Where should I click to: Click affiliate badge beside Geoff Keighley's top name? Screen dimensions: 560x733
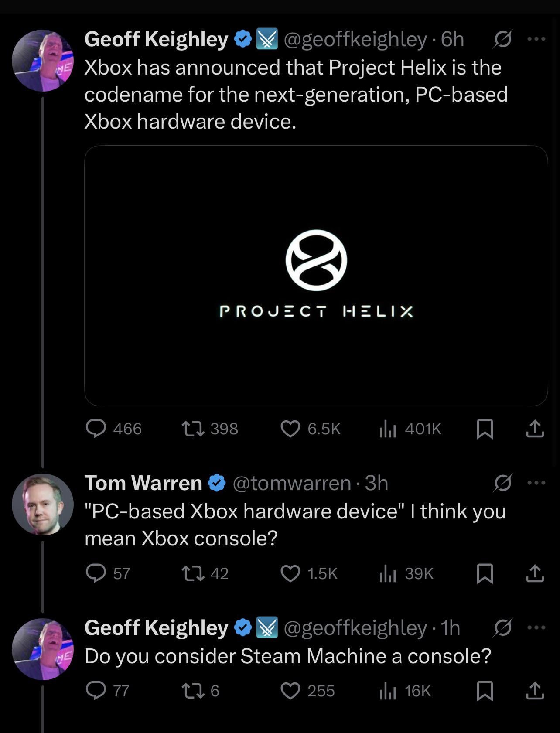pos(266,39)
